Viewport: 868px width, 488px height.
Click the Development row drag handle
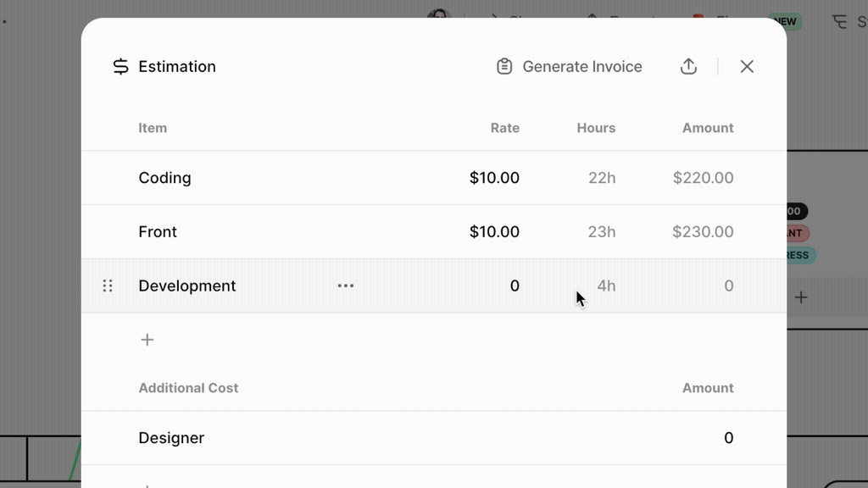(108, 286)
